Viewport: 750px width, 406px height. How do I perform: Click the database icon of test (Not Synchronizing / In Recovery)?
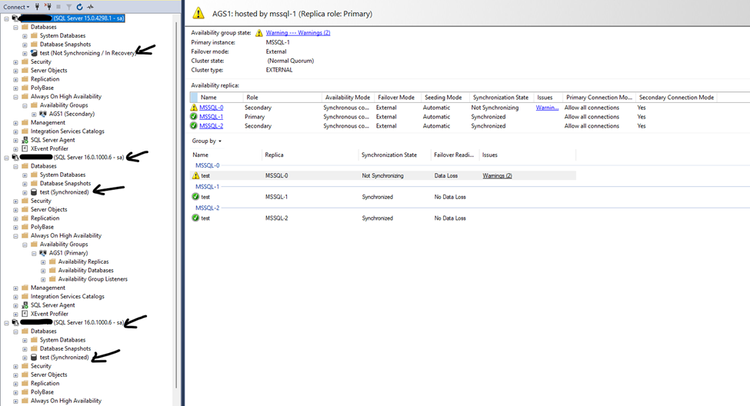click(x=34, y=53)
